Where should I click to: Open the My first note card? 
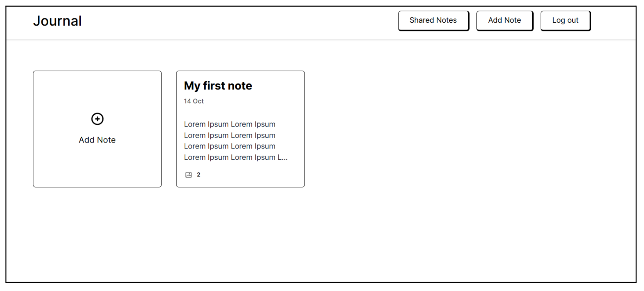point(240,129)
